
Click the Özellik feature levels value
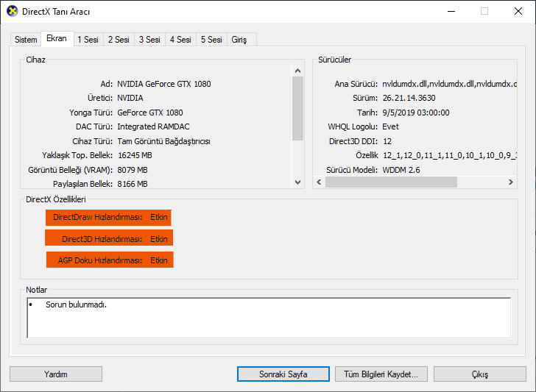coord(450,155)
